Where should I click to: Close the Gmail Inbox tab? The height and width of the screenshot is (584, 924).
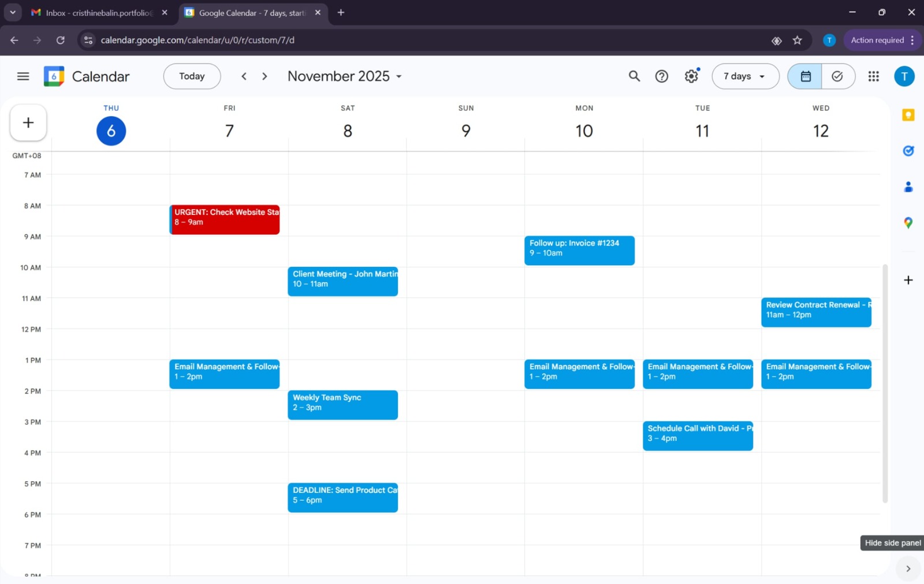click(x=164, y=12)
